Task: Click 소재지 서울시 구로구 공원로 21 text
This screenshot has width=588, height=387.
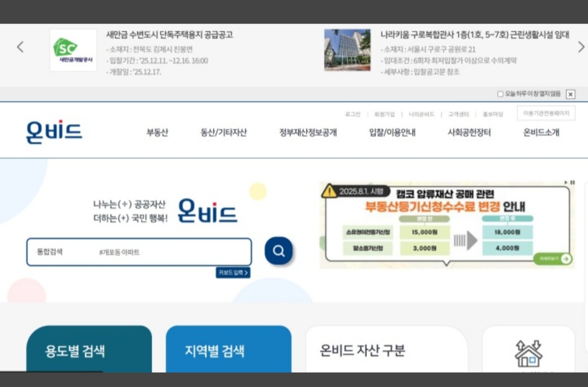Action: [428, 50]
